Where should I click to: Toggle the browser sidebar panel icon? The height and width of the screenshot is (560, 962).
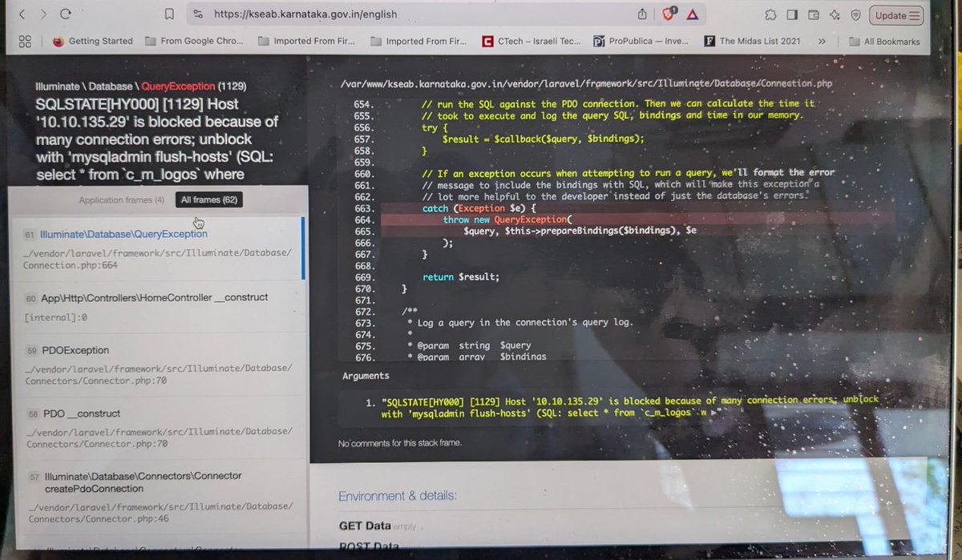pos(790,14)
